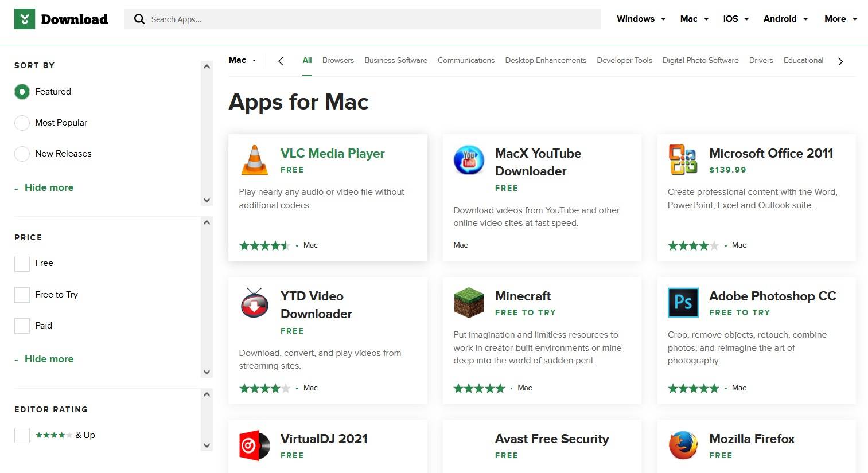868x473 pixels.
Task: Check the Free price filter
Action: pos(22,263)
